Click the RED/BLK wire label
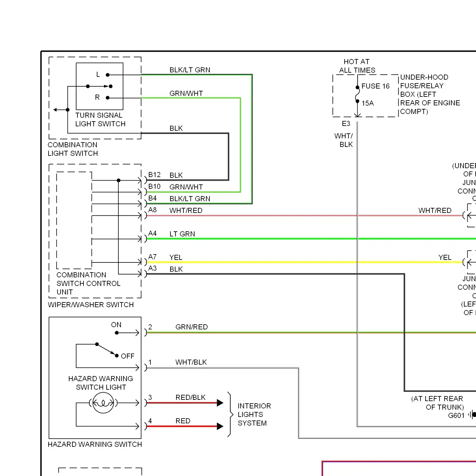This screenshot has width=476, height=476. [190, 397]
